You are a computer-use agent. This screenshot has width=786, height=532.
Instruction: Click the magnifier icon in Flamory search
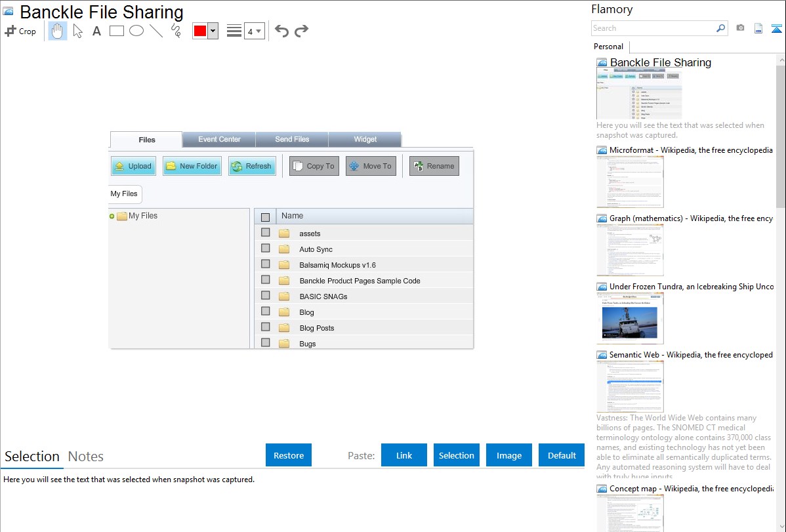pyautogui.click(x=720, y=28)
